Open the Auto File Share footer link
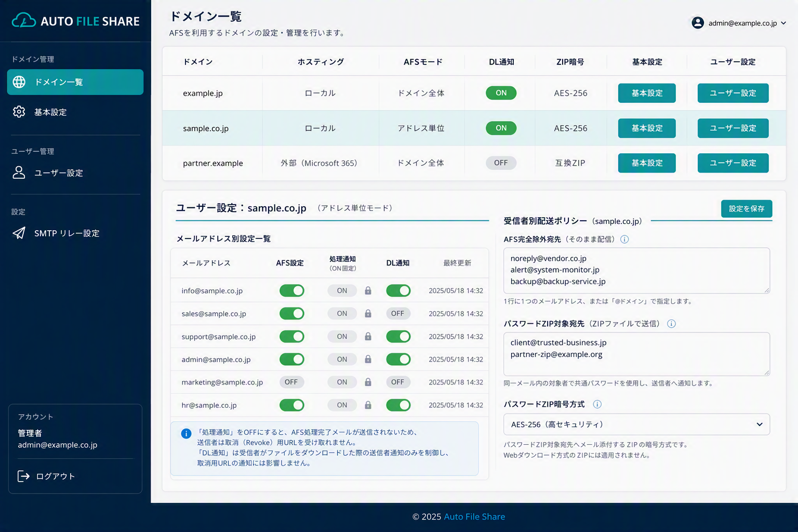 coord(474,516)
